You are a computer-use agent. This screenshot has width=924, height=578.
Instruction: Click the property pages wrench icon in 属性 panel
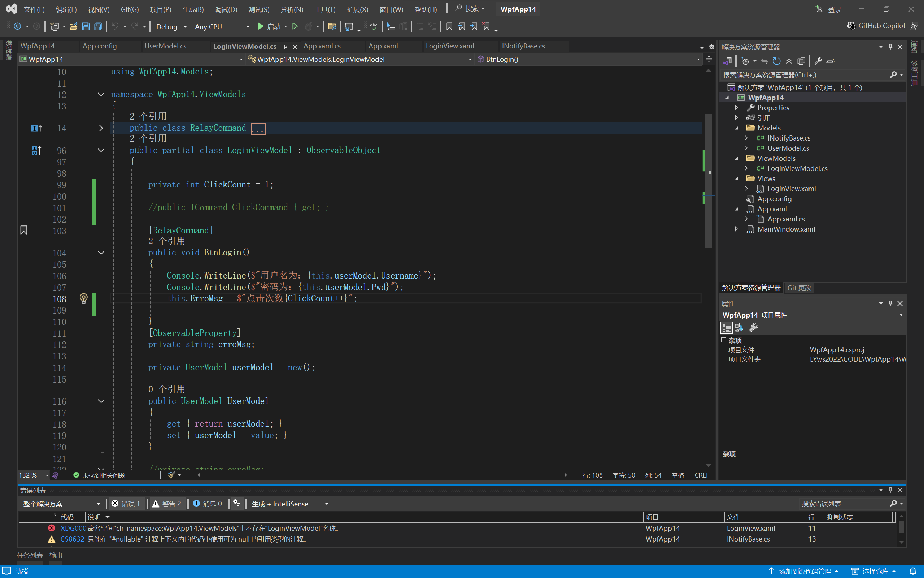pos(753,328)
